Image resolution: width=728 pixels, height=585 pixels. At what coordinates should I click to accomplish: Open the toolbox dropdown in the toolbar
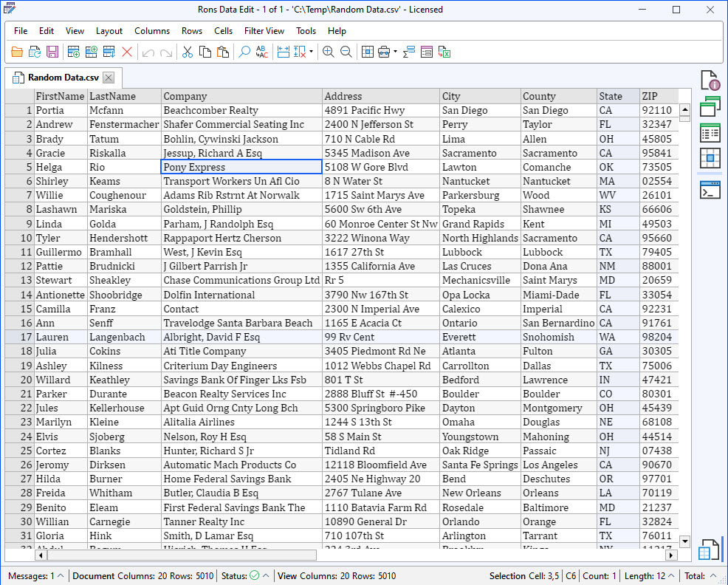[395, 52]
